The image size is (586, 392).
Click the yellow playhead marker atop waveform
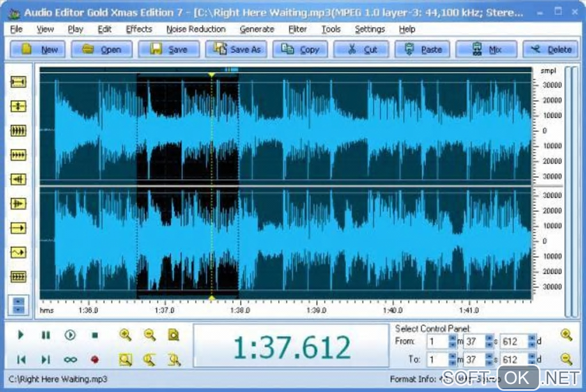[x=211, y=75]
